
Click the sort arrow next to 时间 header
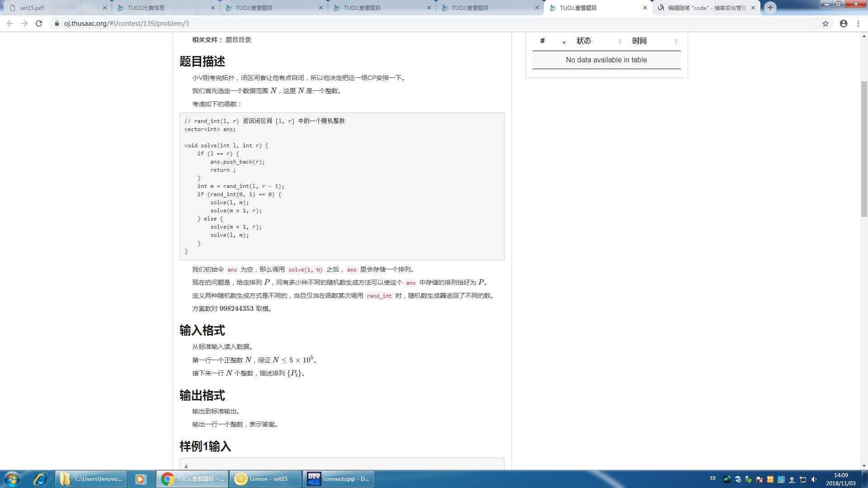[676, 41]
